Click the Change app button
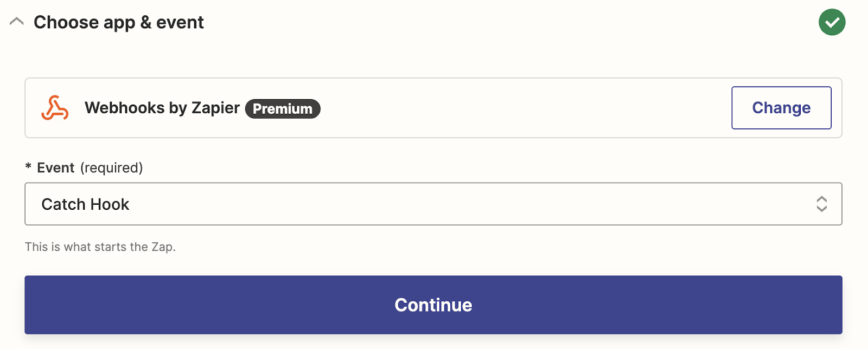This screenshot has height=349, width=868. click(781, 108)
